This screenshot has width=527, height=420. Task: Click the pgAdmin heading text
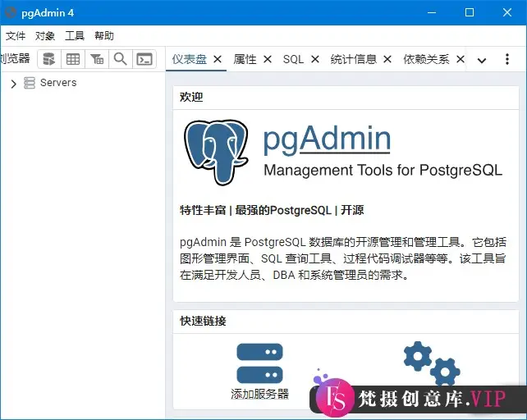[x=327, y=139]
